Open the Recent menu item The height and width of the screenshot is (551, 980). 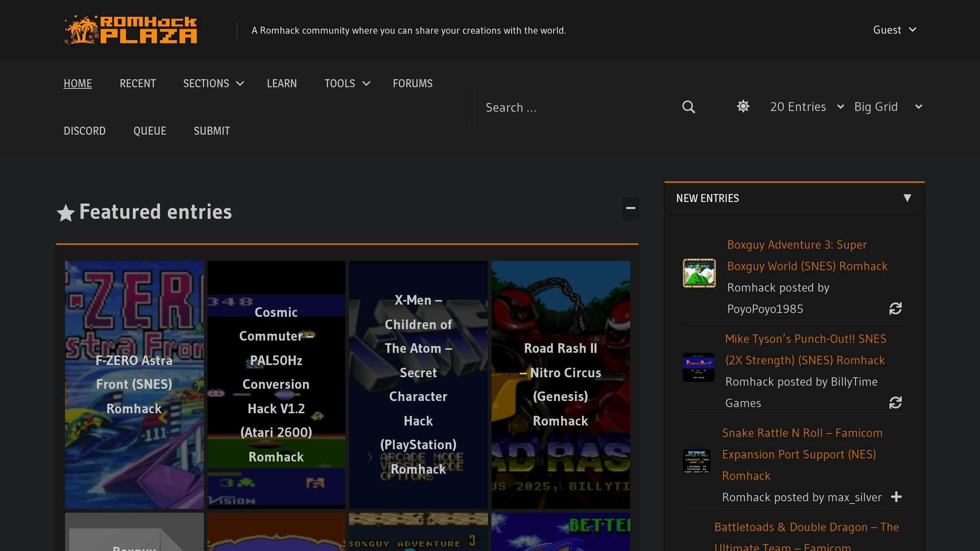pyautogui.click(x=138, y=84)
